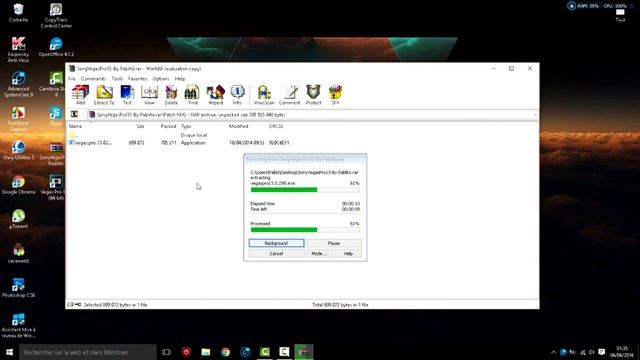Sort by the Modified column header
The image size is (640, 360).
(x=238, y=126)
